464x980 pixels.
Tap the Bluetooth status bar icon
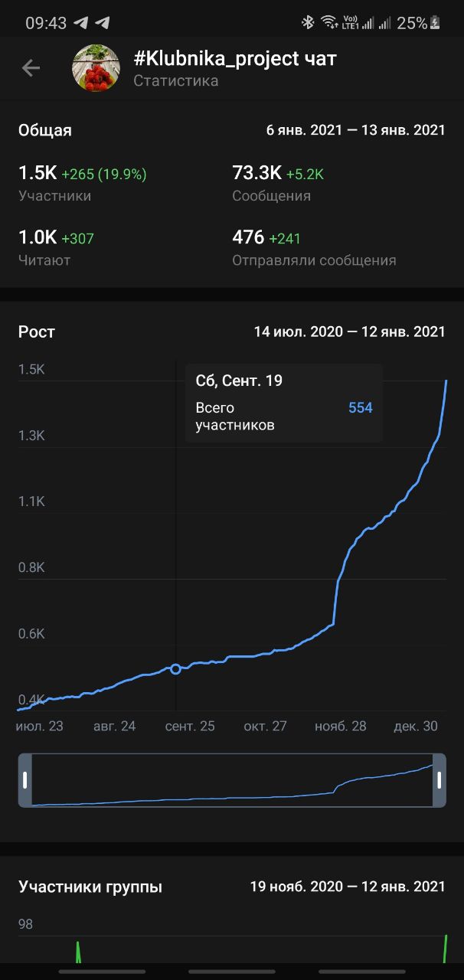(308, 23)
